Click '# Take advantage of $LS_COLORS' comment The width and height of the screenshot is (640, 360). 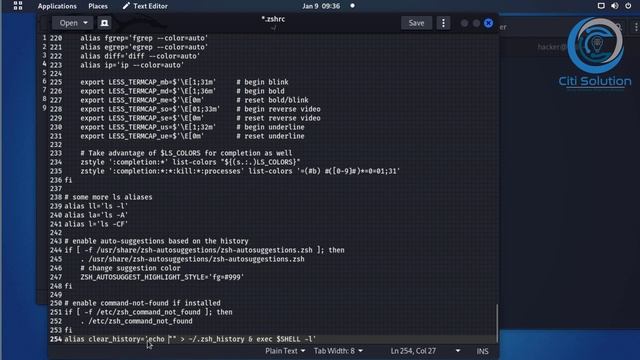(186, 153)
